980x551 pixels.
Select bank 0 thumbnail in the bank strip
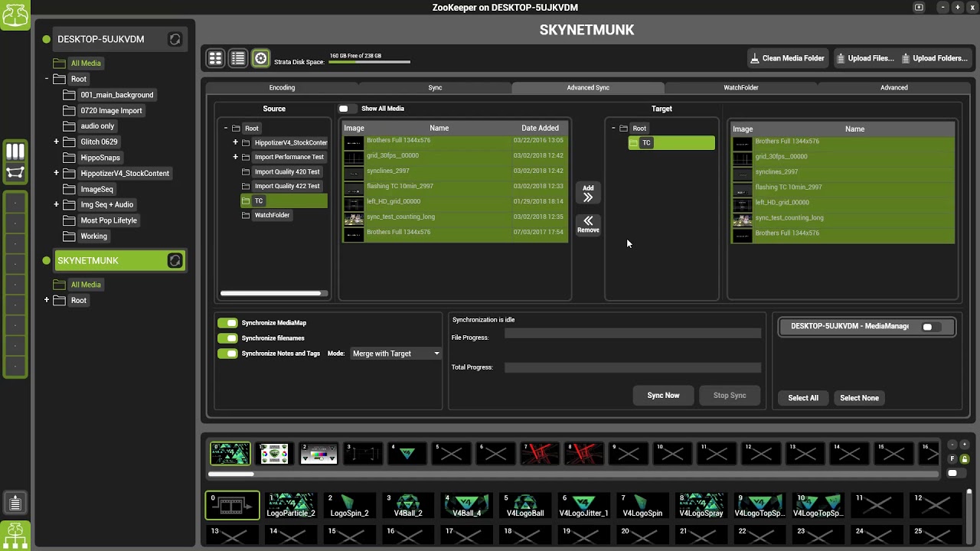[230, 454]
